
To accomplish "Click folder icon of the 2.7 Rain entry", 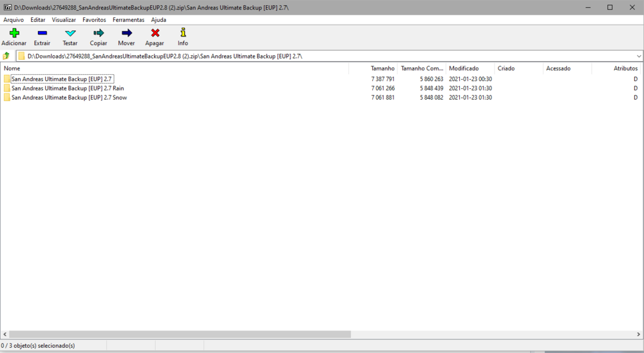I will tap(7, 88).
